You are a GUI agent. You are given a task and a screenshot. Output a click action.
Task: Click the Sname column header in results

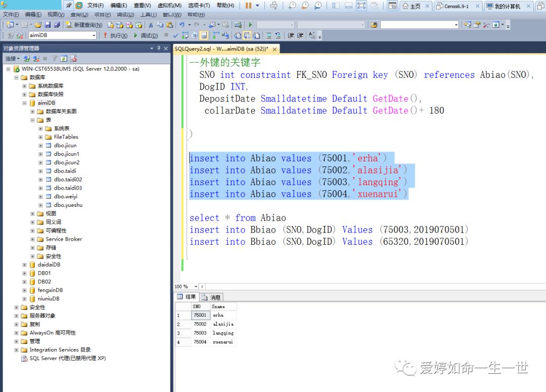coord(223,307)
